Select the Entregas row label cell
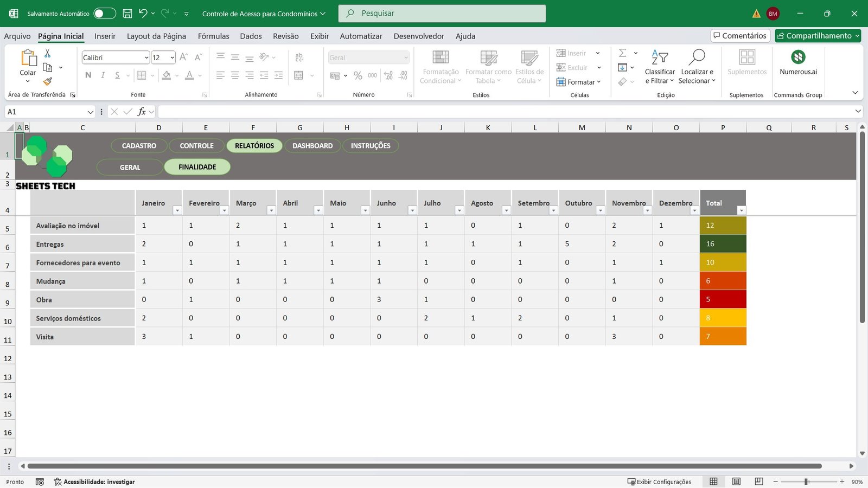This screenshot has height=488, width=868. point(82,244)
